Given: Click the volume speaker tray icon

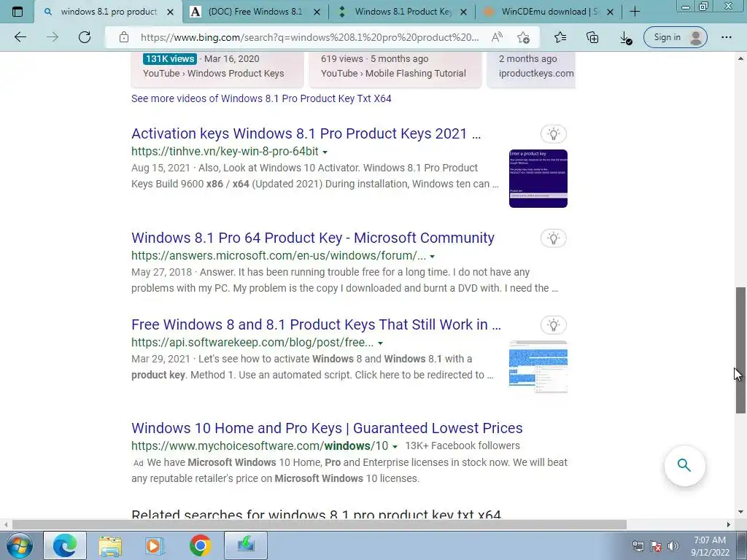Looking at the screenshot, I should (x=673, y=545).
